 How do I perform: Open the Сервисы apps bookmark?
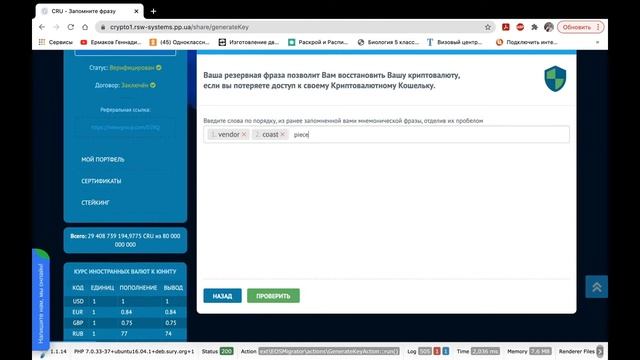click(56, 42)
